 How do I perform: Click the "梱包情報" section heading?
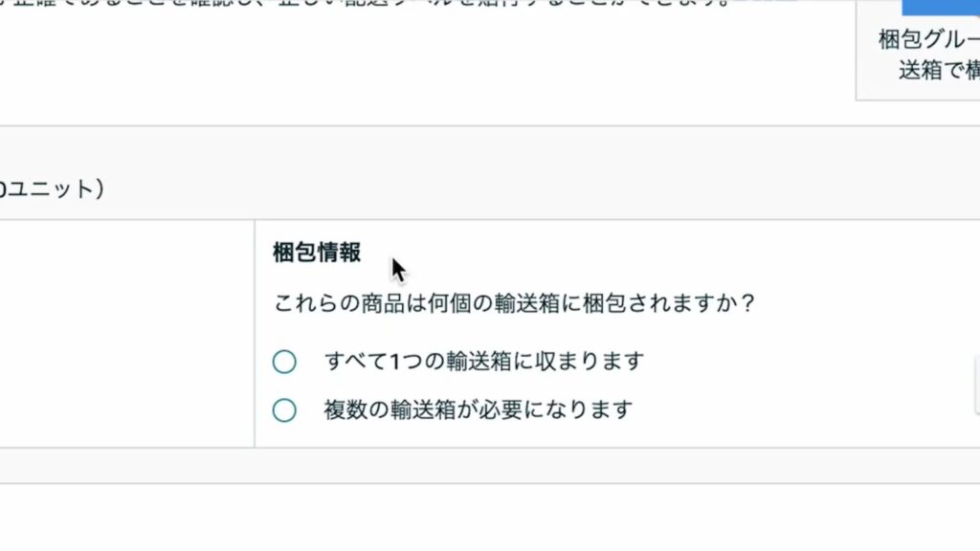click(x=317, y=253)
